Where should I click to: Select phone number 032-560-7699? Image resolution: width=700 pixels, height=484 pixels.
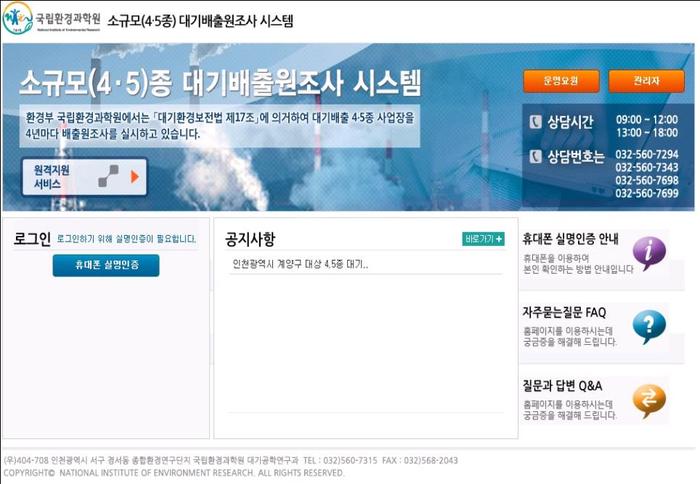point(646,193)
